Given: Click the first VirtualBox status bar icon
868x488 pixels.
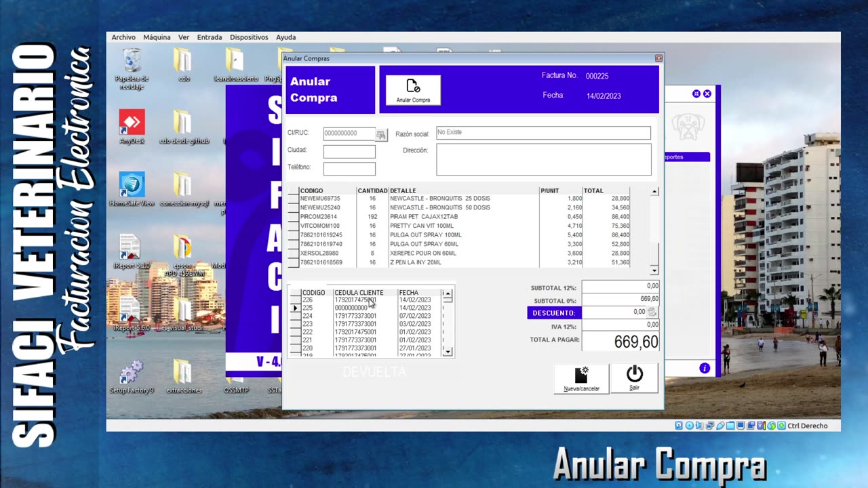Looking at the screenshot, I should (x=679, y=426).
